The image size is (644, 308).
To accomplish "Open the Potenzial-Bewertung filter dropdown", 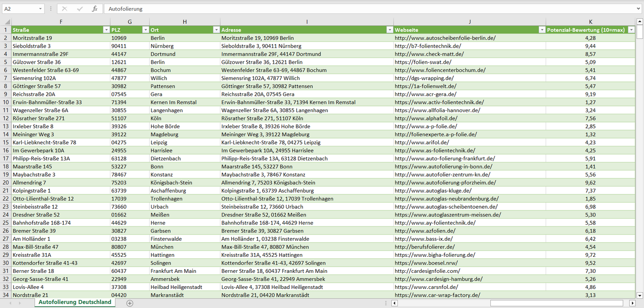I will [x=631, y=30].
